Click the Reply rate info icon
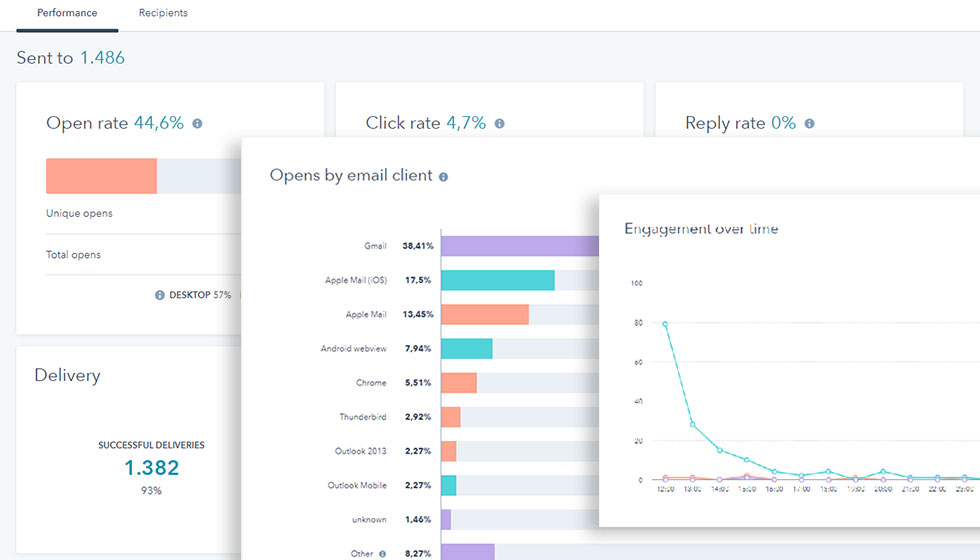 pyautogui.click(x=809, y=124)
